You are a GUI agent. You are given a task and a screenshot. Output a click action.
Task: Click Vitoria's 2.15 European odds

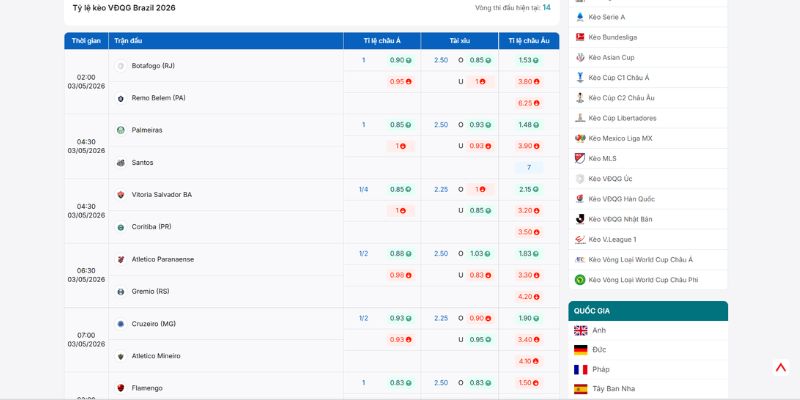tap(529, 189)
